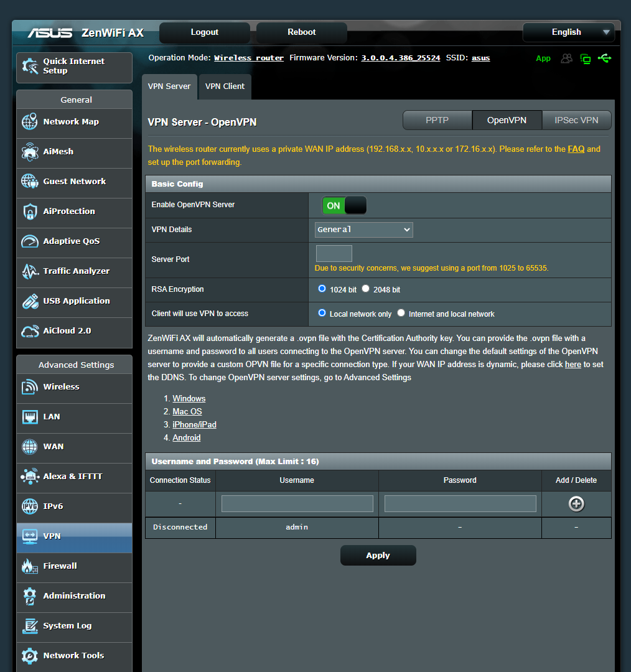The height and width of the screenshot is (672, 631).
Task: Switch to the VPN Server tab
Action: click(x=169, y=86)
